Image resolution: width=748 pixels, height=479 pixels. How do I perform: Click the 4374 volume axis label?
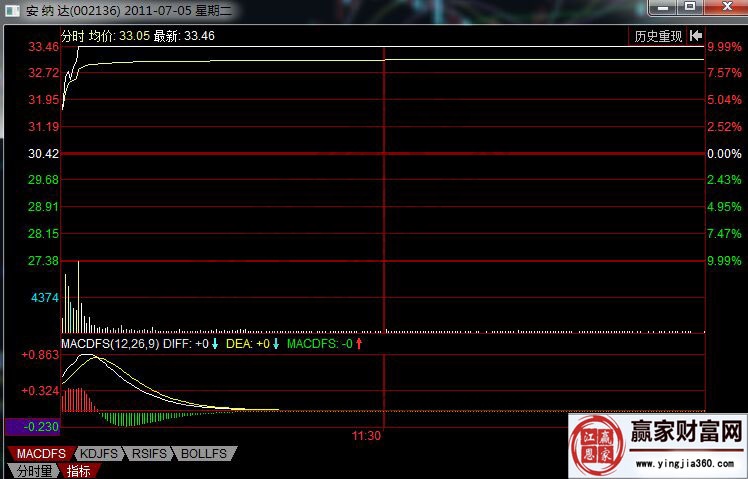tap(45, 298)
